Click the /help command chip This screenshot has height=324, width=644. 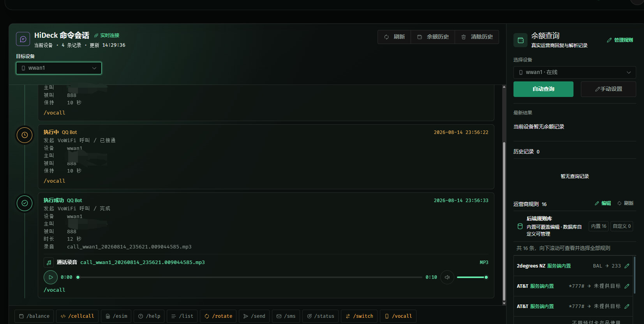[x=149, y=316]
